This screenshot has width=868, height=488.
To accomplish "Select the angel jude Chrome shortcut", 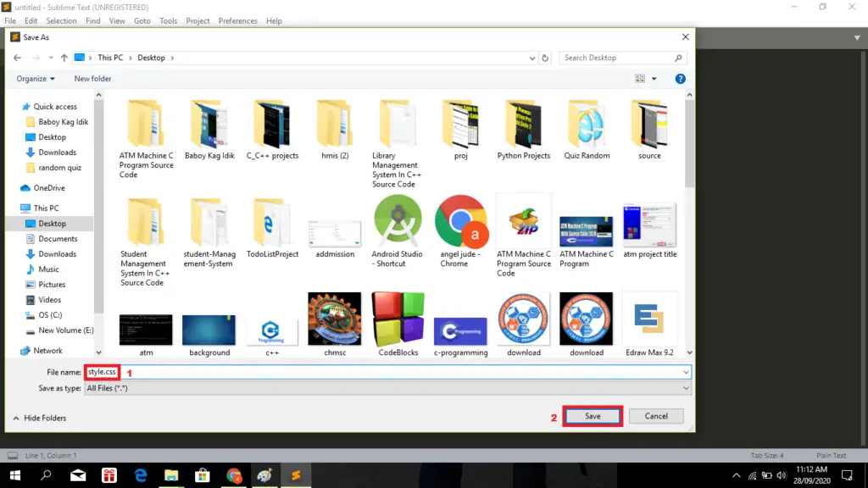I will pos(460,222).
